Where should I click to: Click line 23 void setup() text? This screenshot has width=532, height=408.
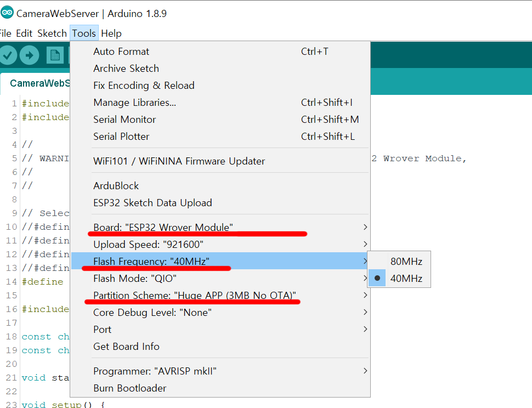(63, 404)
